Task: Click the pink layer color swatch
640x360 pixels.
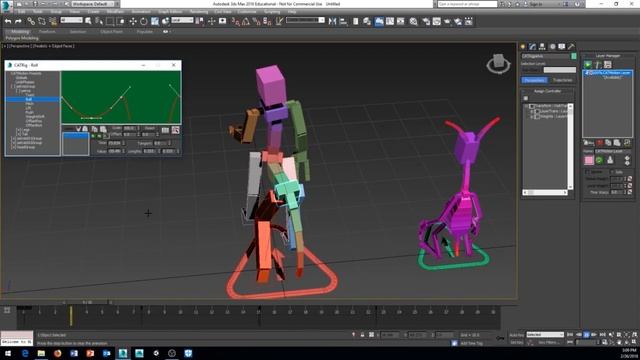Action: tap(589, 160)
